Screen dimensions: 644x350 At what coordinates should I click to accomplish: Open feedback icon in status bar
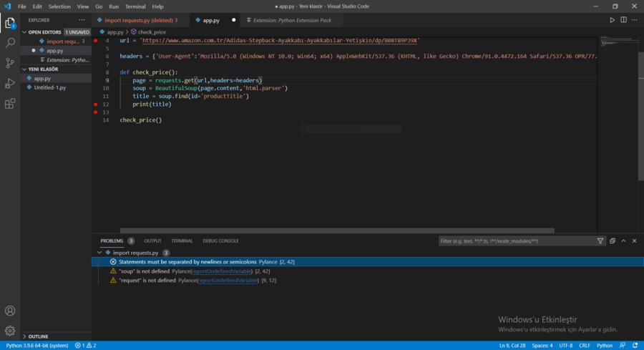click(x=623, y=346)
